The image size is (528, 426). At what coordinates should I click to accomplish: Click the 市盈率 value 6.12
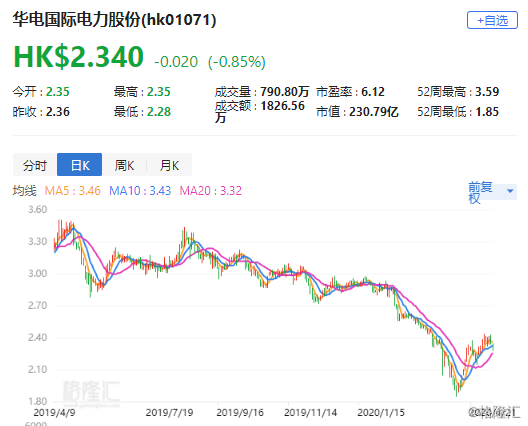[373, 92]
